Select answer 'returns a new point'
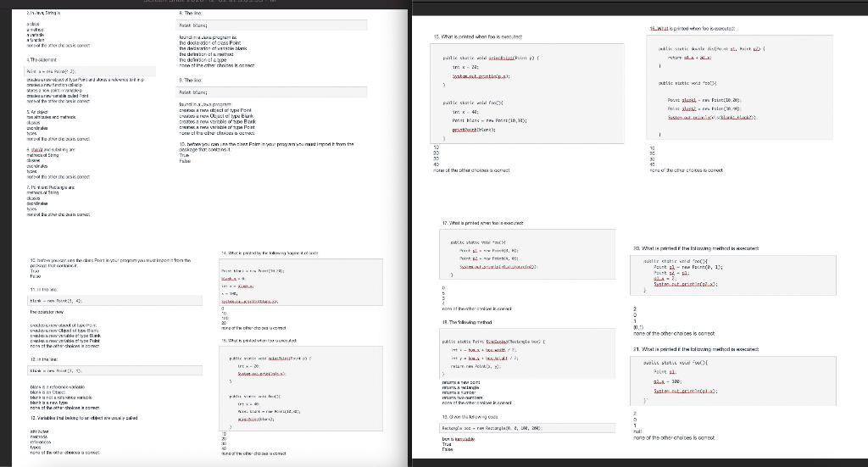The height and width of the screenshot is (467, 868). pyautogui.click(x=460, y=382)
